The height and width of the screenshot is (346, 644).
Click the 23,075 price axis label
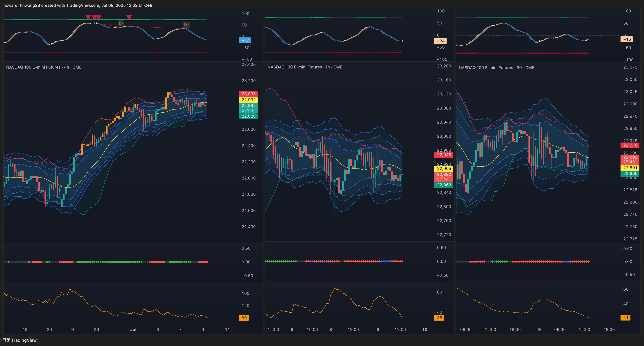630,67
